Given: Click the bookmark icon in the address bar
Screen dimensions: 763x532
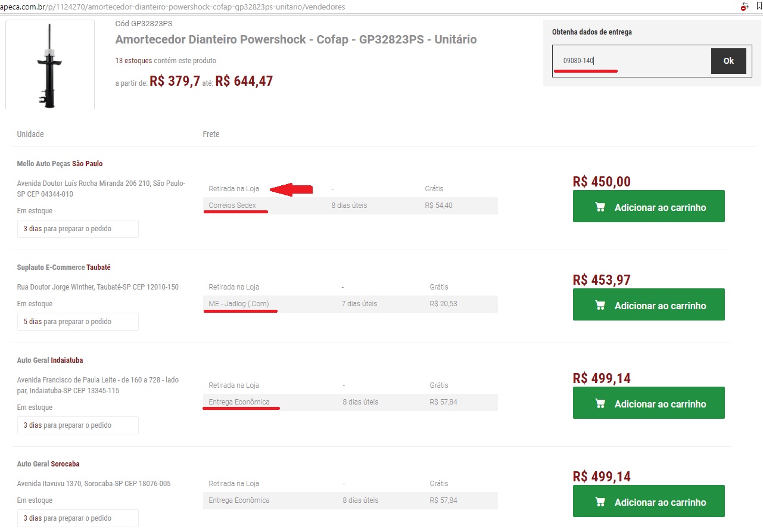Looking at the screenshot, I should pos(759,6).
